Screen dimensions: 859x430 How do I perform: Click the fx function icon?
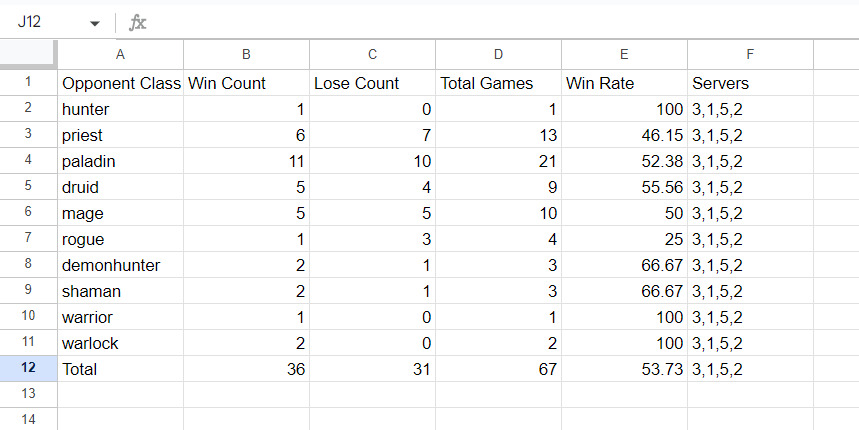click(x=138, y=22)
